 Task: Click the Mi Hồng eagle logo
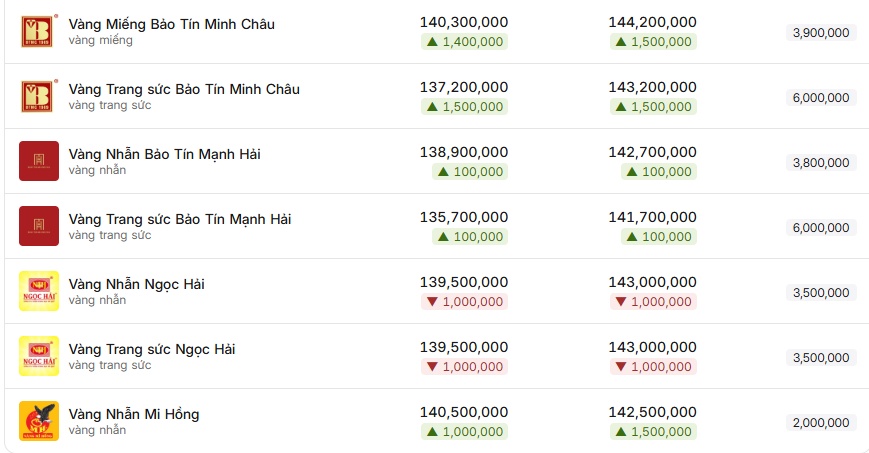click(x=39, y=421)
